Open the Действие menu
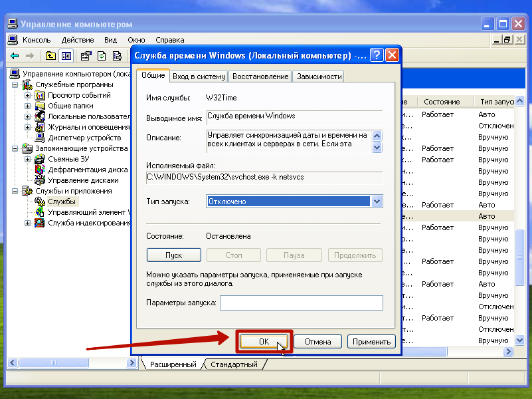 (77, 40)
